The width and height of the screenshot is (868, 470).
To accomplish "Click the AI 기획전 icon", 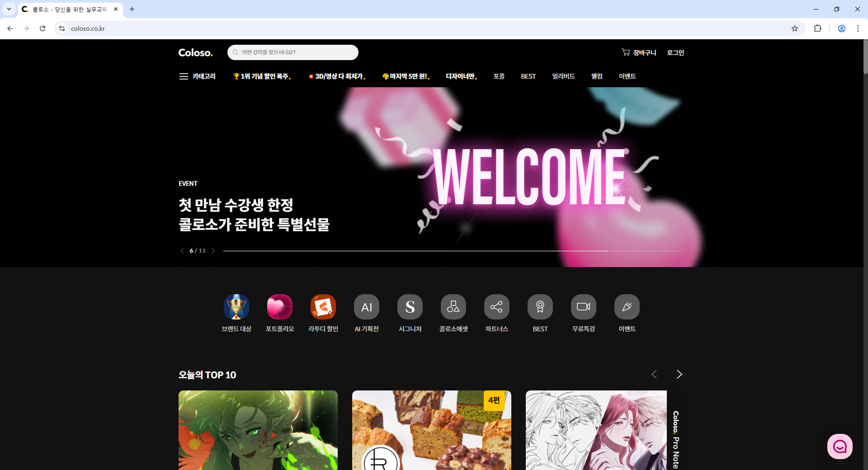I will (367, 307).
